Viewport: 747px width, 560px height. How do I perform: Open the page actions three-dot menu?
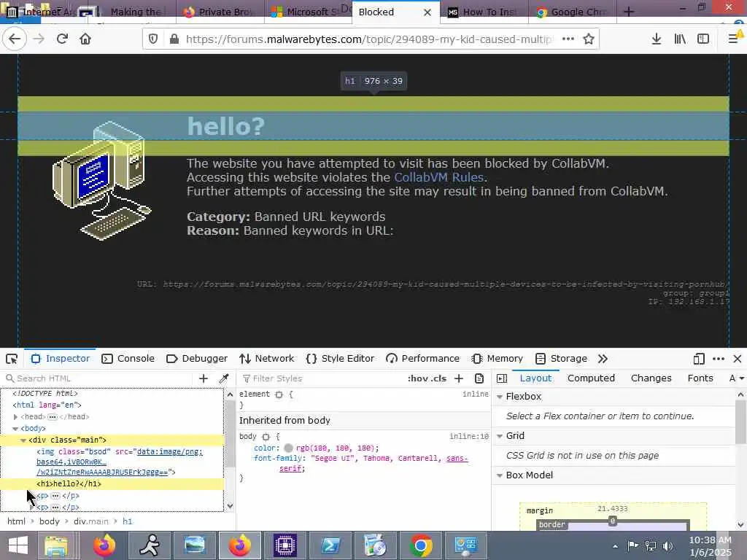coord(568,39)
